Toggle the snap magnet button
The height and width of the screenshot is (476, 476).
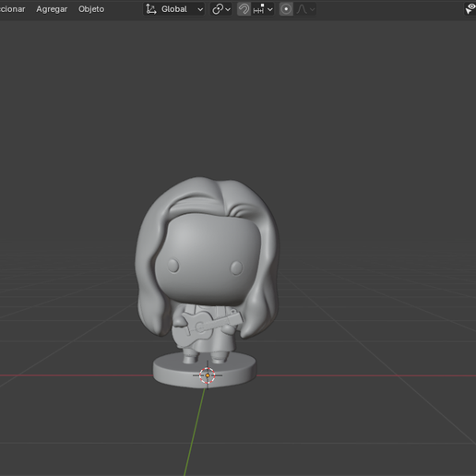(244, 9)
